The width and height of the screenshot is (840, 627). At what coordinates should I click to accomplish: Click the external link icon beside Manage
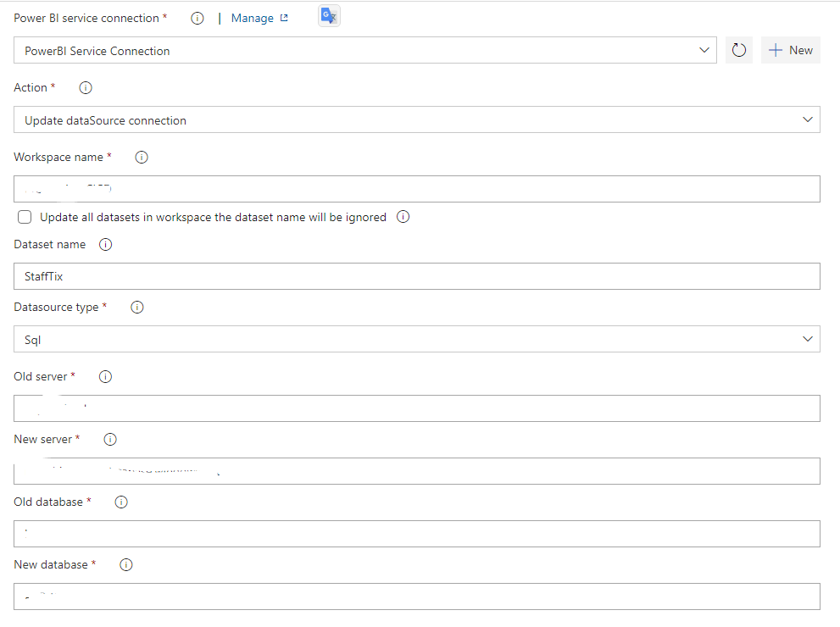284,18
